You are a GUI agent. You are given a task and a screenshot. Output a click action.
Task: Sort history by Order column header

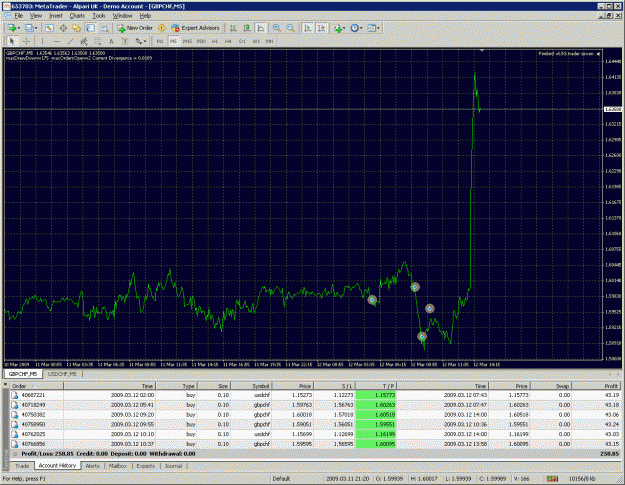pos(36,386)
